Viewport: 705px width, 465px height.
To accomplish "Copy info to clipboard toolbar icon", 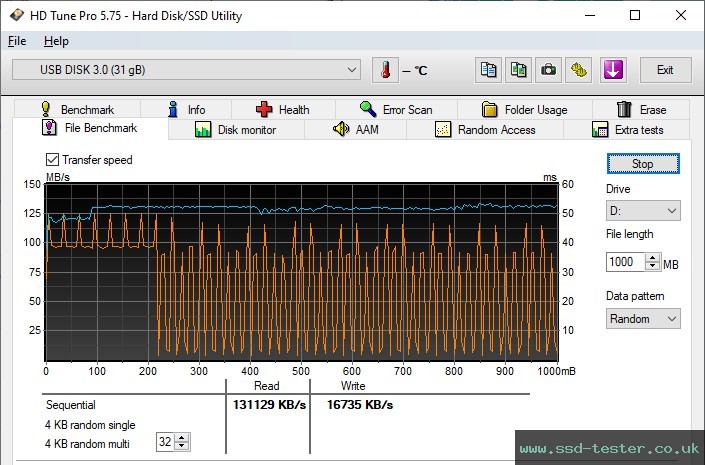I will pos(488,70).
